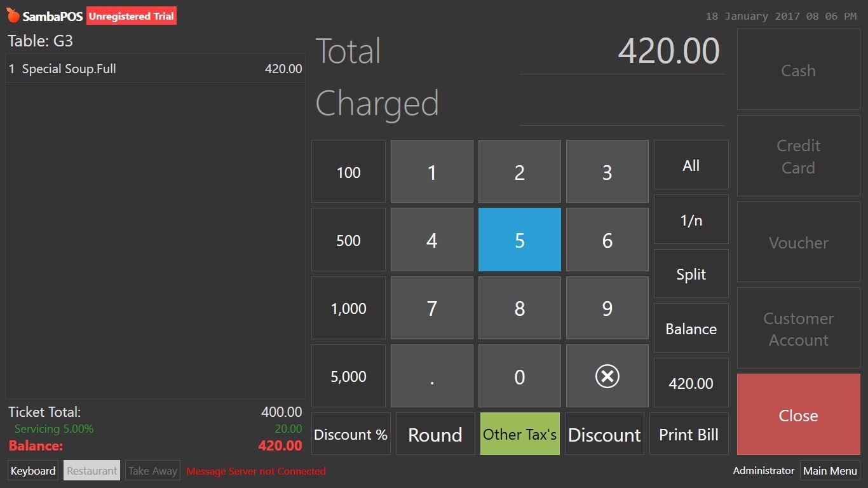Close the payment screen
Screen dimensions: 868x488
pyautogui.click(x=798, y=415)
